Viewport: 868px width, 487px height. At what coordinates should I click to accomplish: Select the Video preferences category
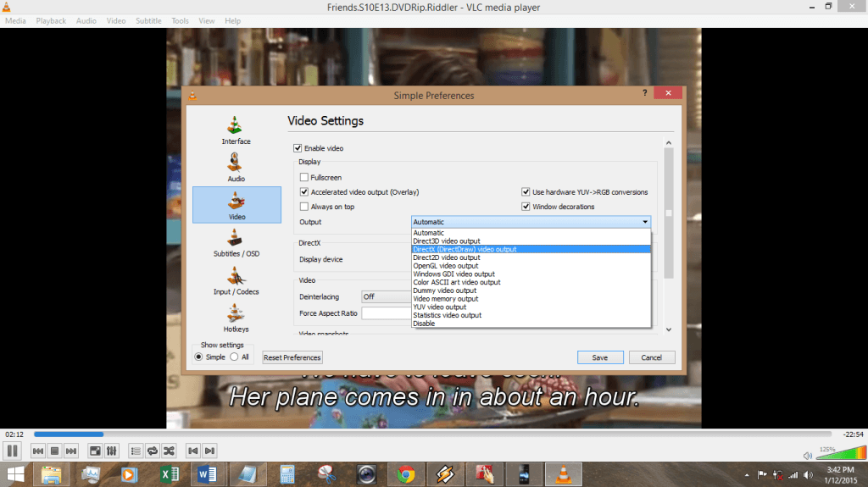(236, 205)
